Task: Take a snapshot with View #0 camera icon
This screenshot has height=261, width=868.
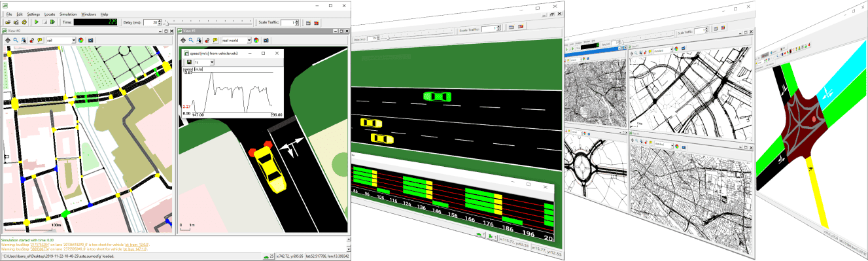Action: (x=91, y=40)
